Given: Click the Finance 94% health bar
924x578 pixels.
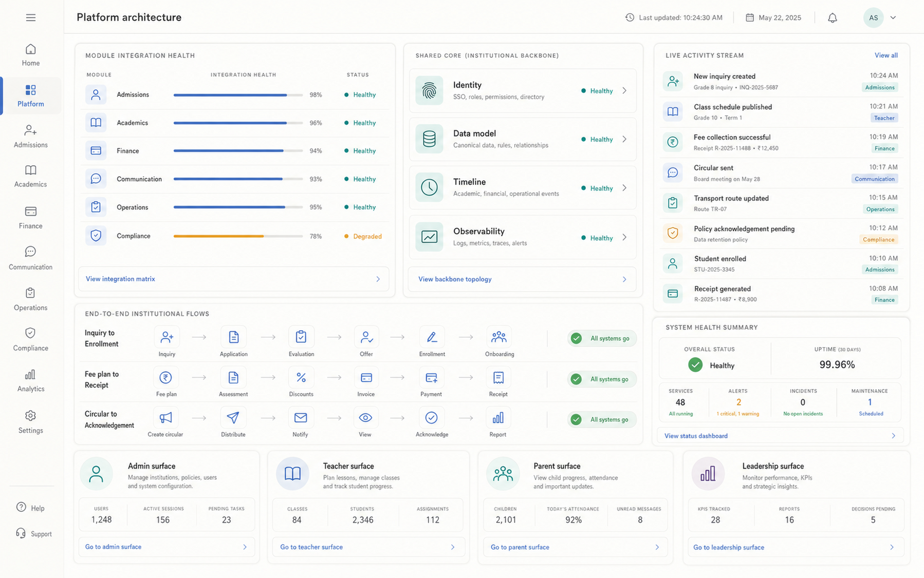Looking at the screenshot, I should point(238,151).
